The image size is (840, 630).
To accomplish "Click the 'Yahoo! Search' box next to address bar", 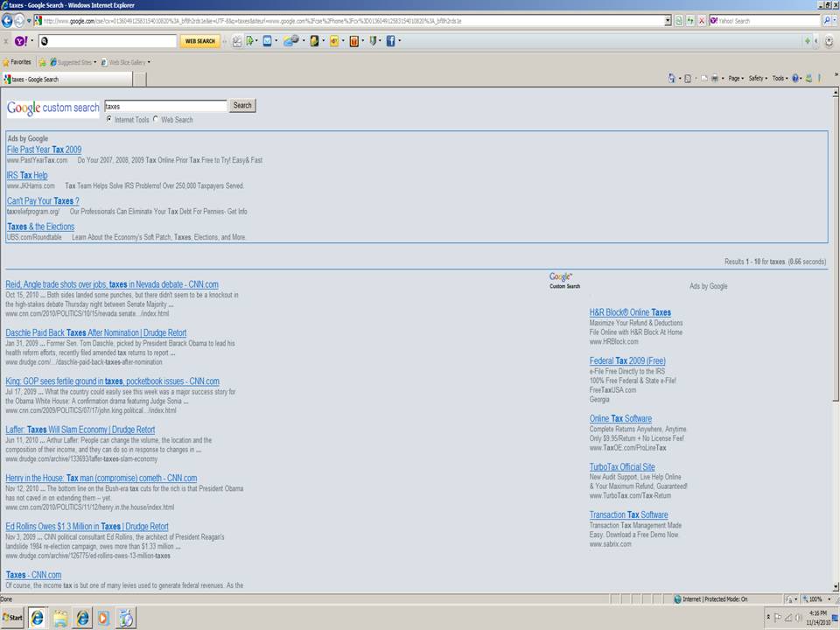I will [x=765, y=21].
